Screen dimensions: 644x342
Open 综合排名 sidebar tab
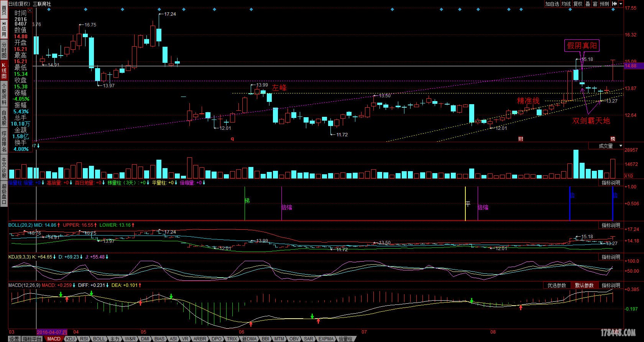pos(4,141)
